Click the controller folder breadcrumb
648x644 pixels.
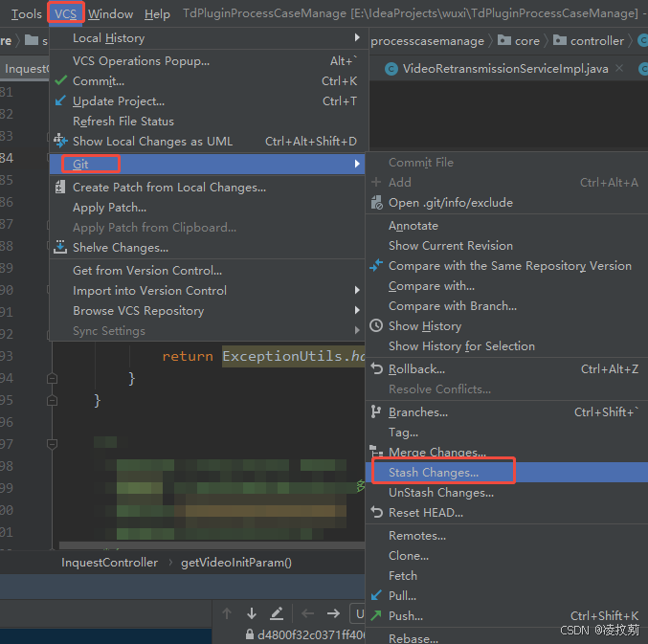pyautogui.click(x=589, y=40)
